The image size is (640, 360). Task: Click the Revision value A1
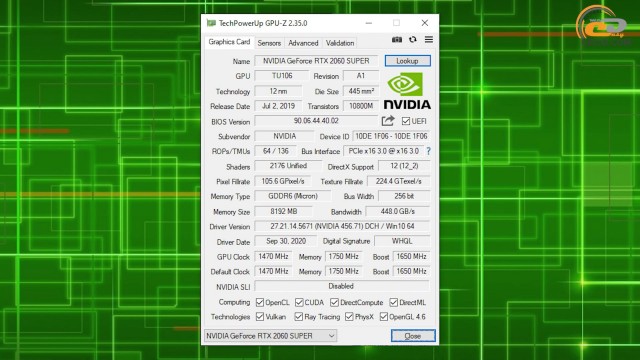361,76
